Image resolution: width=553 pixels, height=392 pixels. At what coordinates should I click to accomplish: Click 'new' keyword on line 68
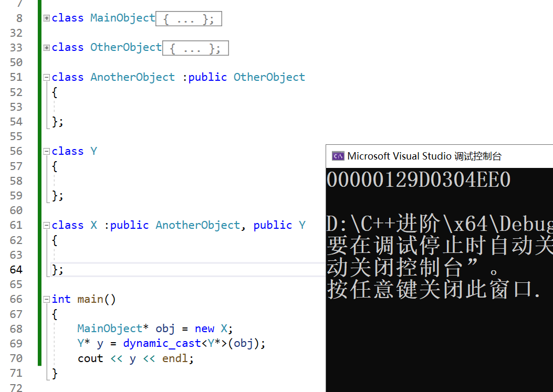(x=205, y=329)
